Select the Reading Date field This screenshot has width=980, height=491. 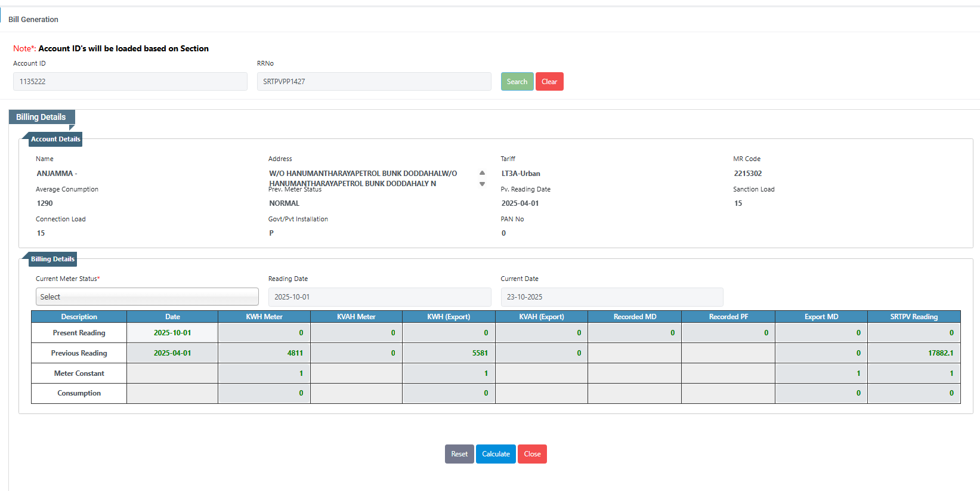(379, 297)
